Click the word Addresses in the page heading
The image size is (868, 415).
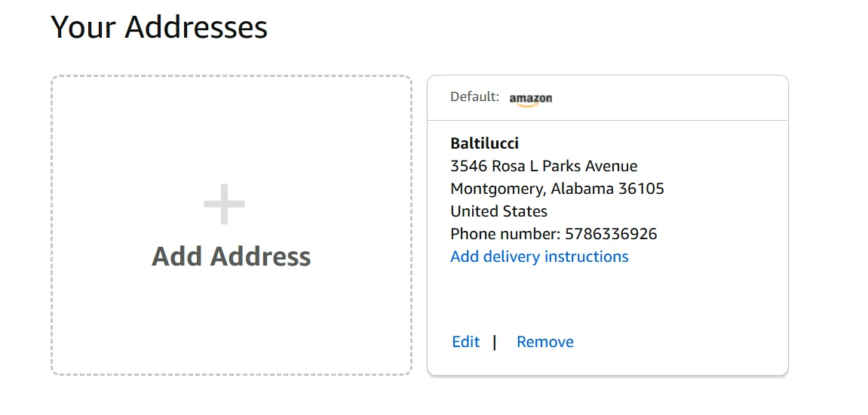tap(195, 28)
